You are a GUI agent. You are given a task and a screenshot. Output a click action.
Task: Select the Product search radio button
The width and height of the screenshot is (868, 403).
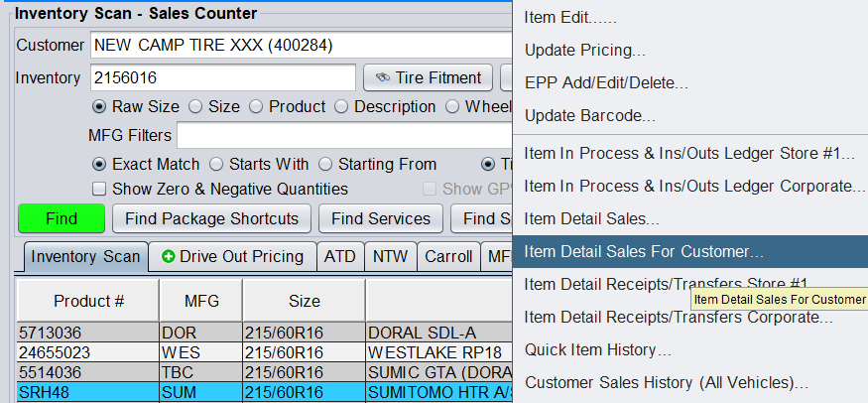(x=255, y=107)
